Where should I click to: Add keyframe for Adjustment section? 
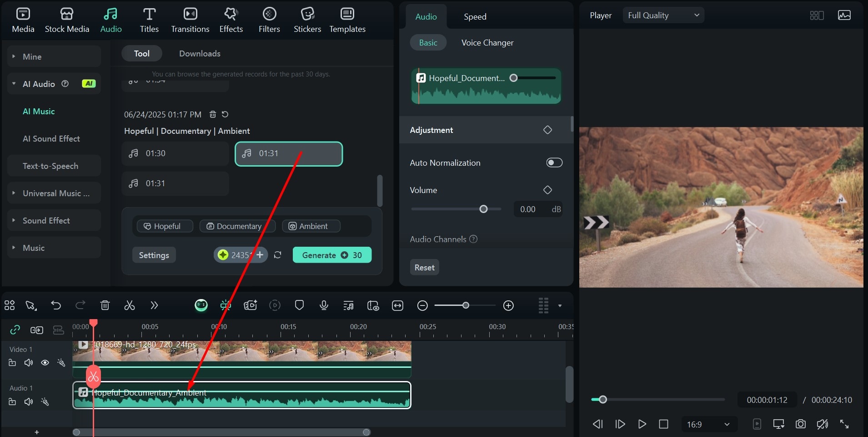547,130
